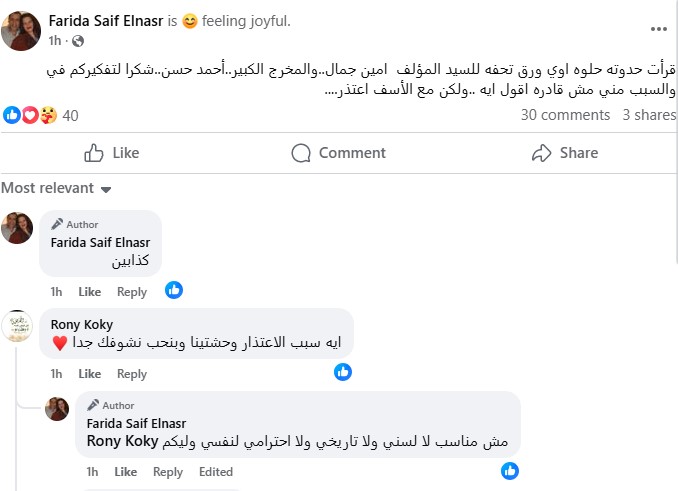Click Rony Koky's profile name
Viewport: 678px width, 491px height.
pos(82,324)
